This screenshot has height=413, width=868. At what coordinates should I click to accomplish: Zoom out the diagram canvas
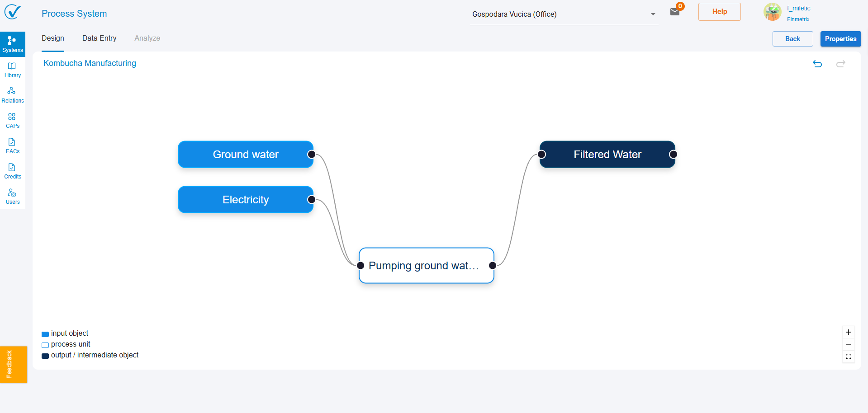849,344
